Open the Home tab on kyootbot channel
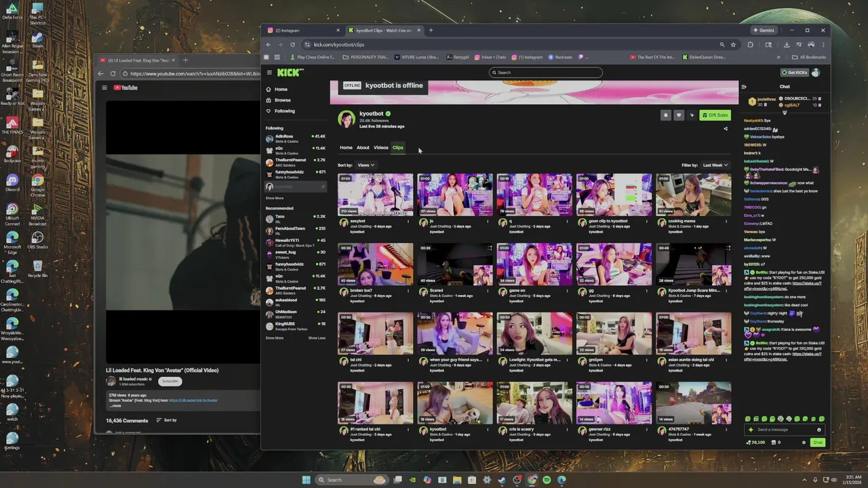Screen dimensions: 868x488 [346, 148]
